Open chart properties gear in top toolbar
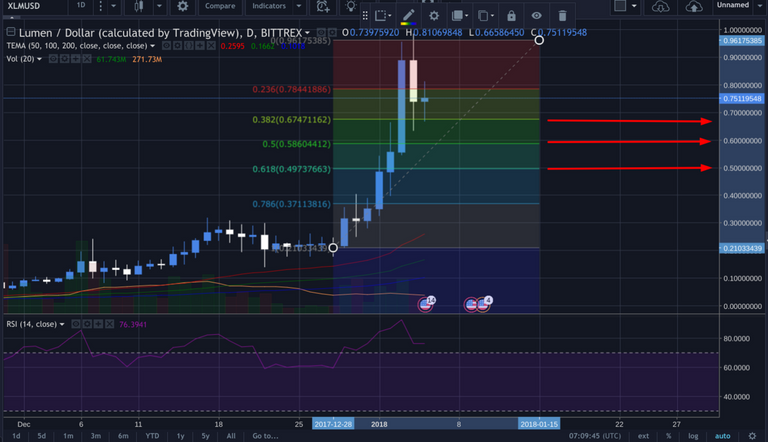 pyautogui.click(x=183, y=6)
